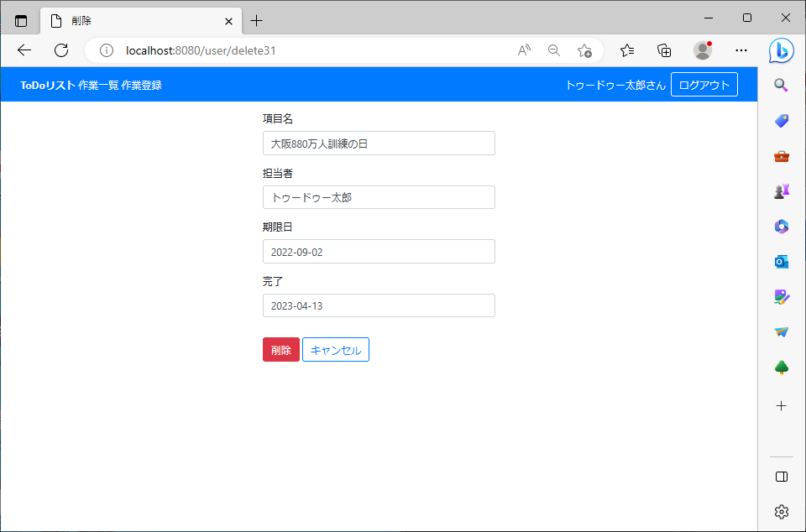
Task: Open Games from the Edge sidebar
Action: point(781,190)
